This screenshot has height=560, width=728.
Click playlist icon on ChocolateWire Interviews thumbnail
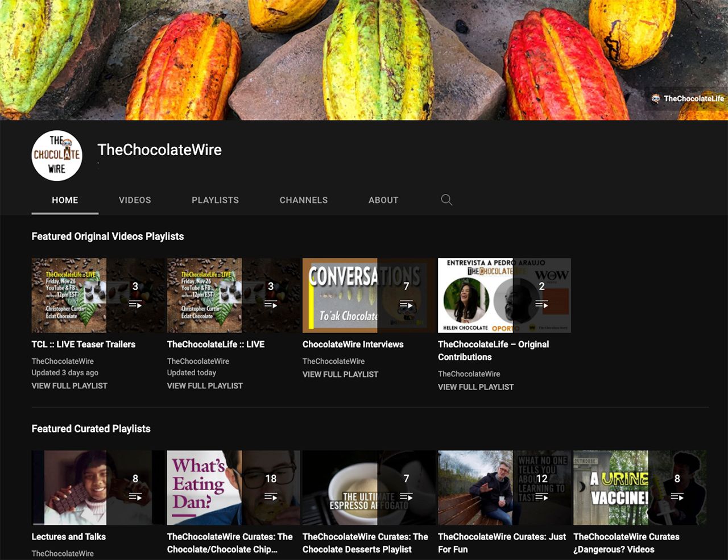(x=406, y=304)
